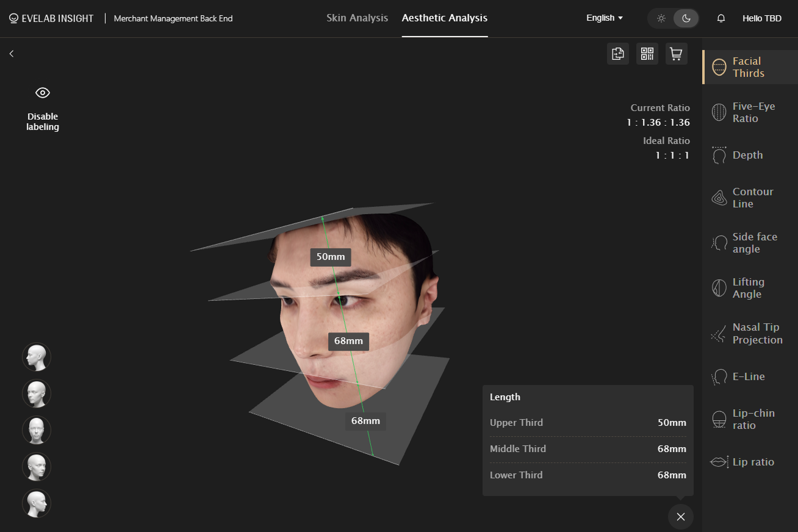Select Depth analysis
The image size is (798, 532).
750,155
